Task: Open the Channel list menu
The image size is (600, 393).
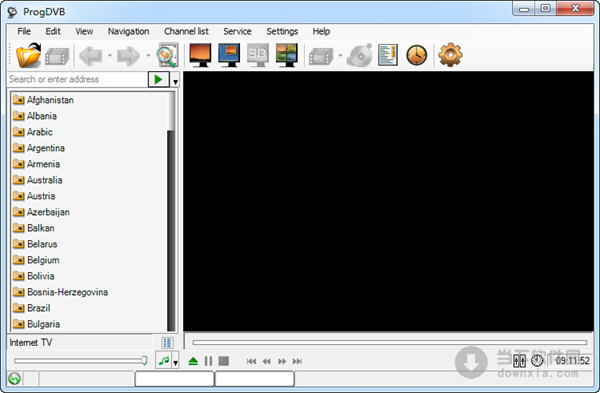Action: point(186,31)
